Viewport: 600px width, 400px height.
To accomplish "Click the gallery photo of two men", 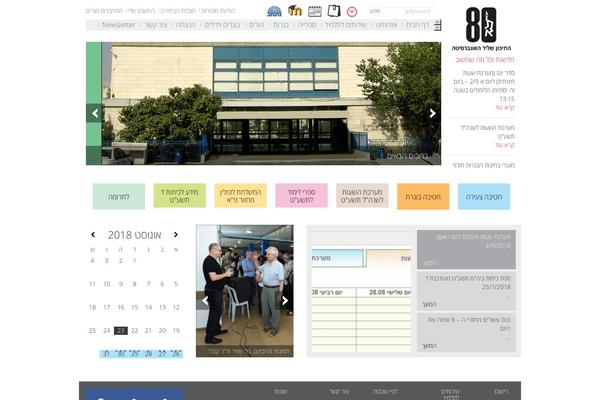I will pos(245,291).
